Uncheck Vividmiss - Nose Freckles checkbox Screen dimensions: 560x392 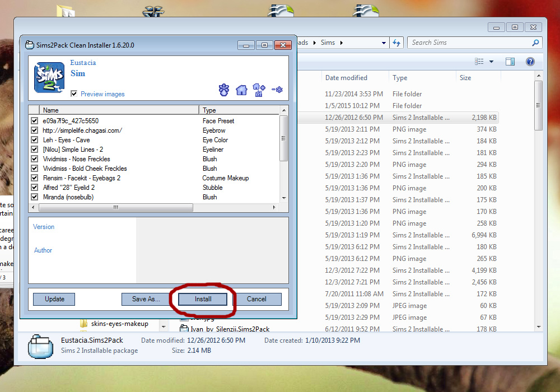point(34,159)
